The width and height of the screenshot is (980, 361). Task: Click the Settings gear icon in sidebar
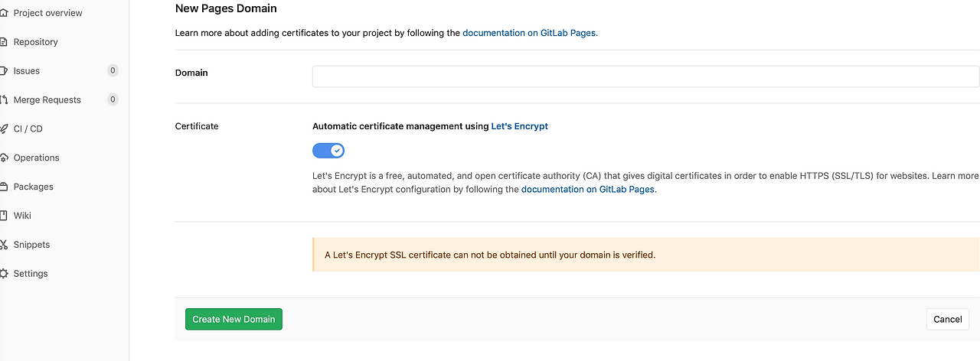point(4,274)
